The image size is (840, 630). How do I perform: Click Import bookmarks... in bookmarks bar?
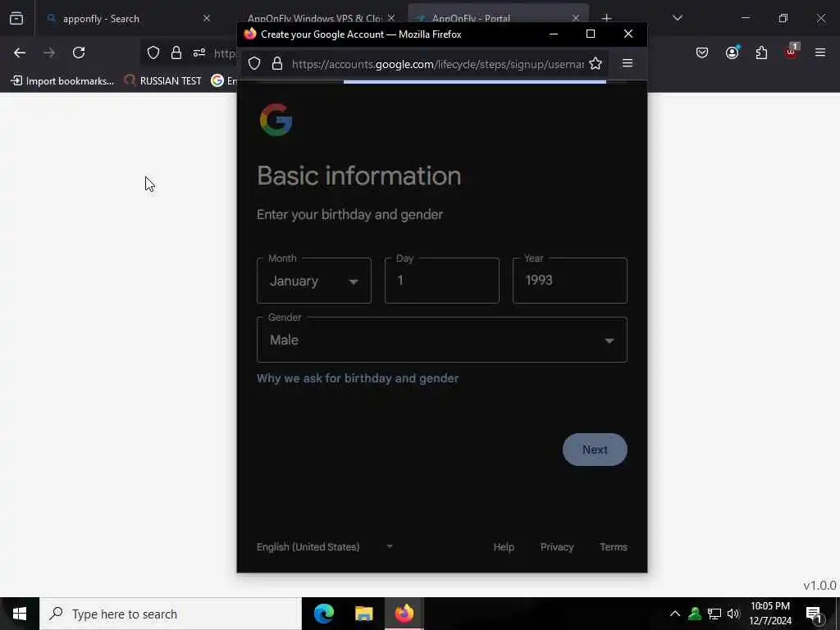(x=62, y=81)
